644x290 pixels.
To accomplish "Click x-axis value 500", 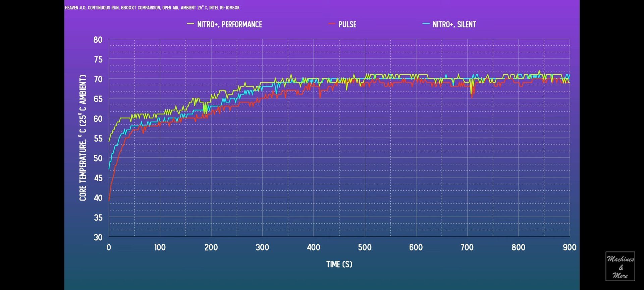I will point(365,247).
